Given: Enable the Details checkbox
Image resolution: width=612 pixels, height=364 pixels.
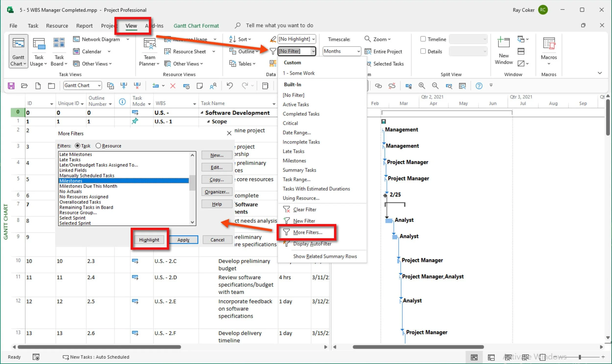Looking at the screenshot, I should 423,51.
